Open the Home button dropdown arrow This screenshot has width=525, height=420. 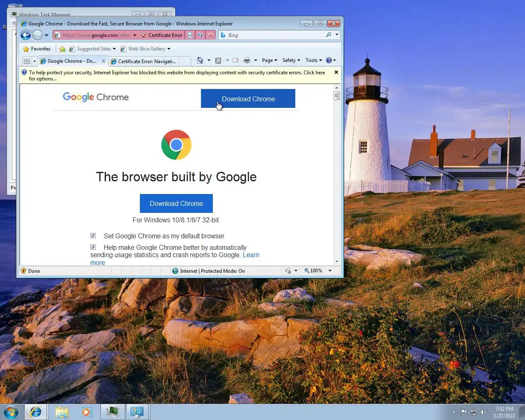pyautogui.click(x=209, y=60)
